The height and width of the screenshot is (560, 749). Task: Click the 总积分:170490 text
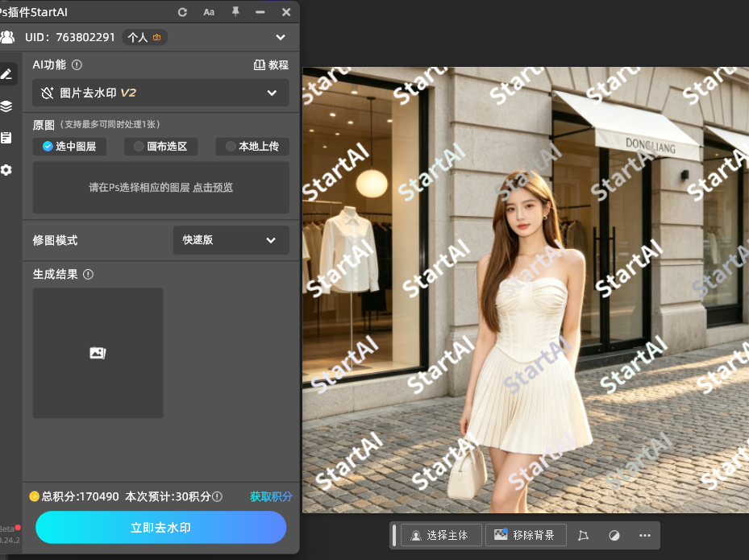[81, 496]
